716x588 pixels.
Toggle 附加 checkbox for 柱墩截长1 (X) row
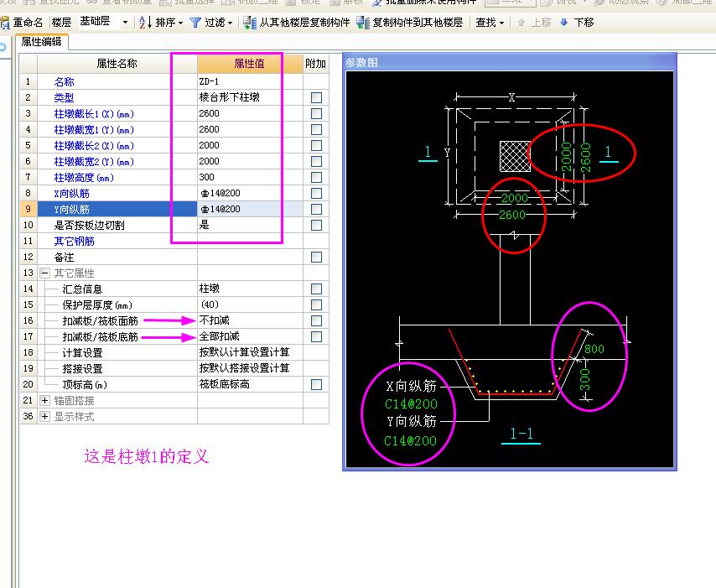[x=316, y=114]
